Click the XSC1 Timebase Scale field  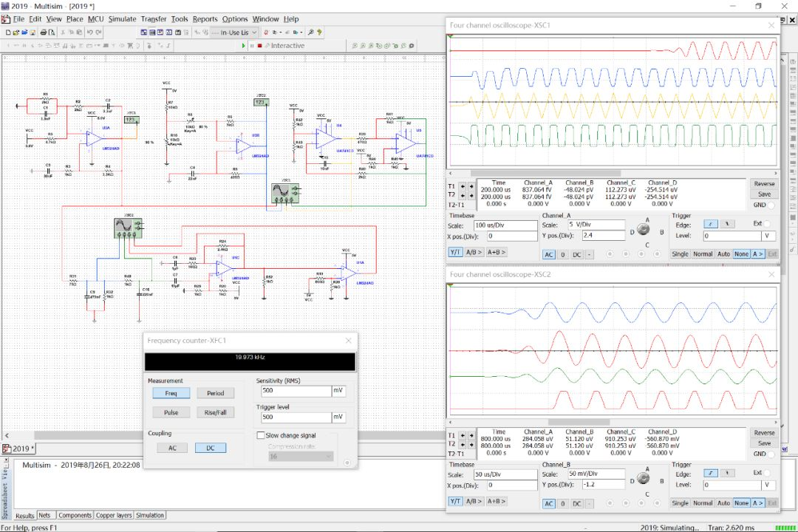click(505, 225)
